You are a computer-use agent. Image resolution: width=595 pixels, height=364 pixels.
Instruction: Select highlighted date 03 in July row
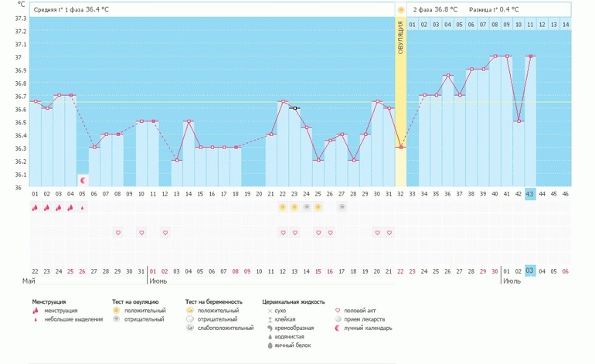pyautogui.click(x=530, y=271)
